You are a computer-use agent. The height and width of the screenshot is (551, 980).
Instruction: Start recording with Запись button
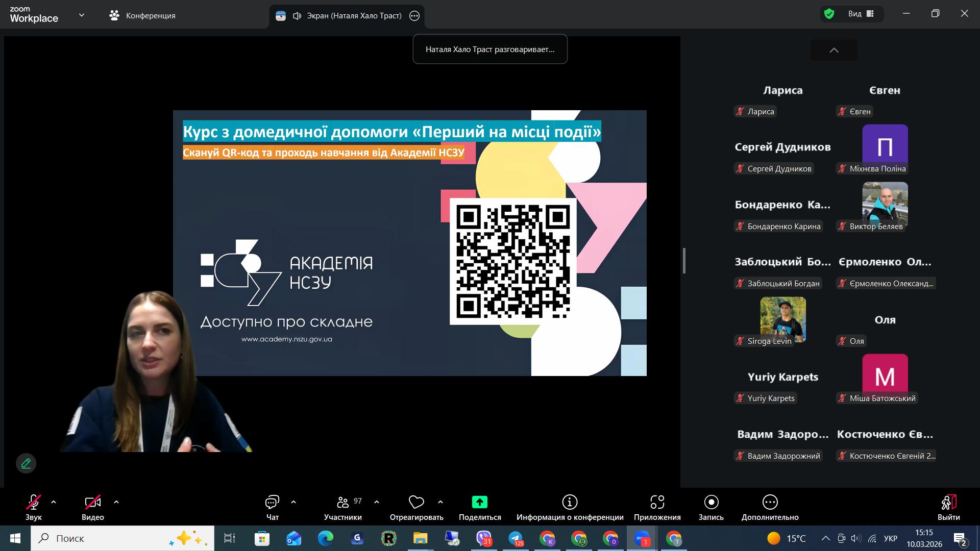click(711, 503)
